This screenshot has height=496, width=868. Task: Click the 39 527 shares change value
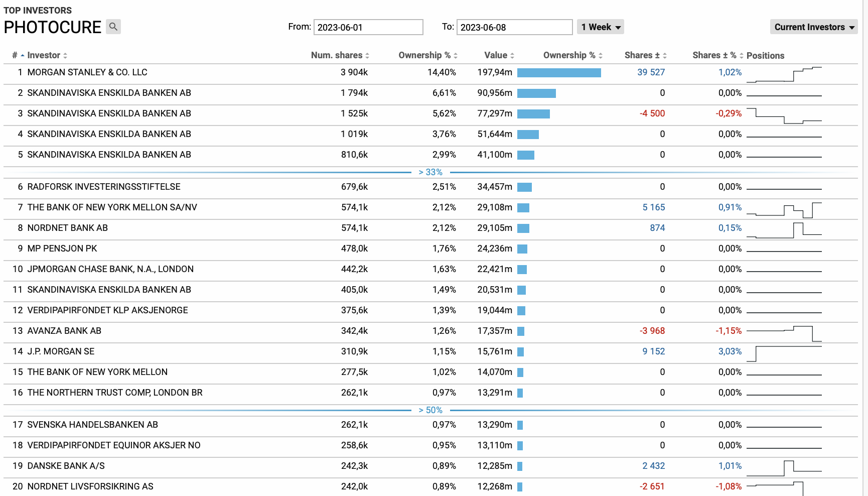651,72
